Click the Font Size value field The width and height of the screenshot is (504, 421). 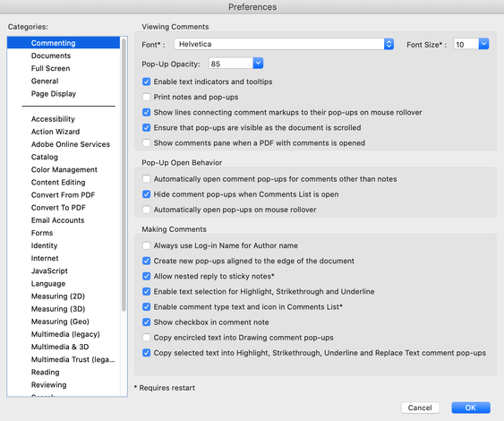pos(466,44)
